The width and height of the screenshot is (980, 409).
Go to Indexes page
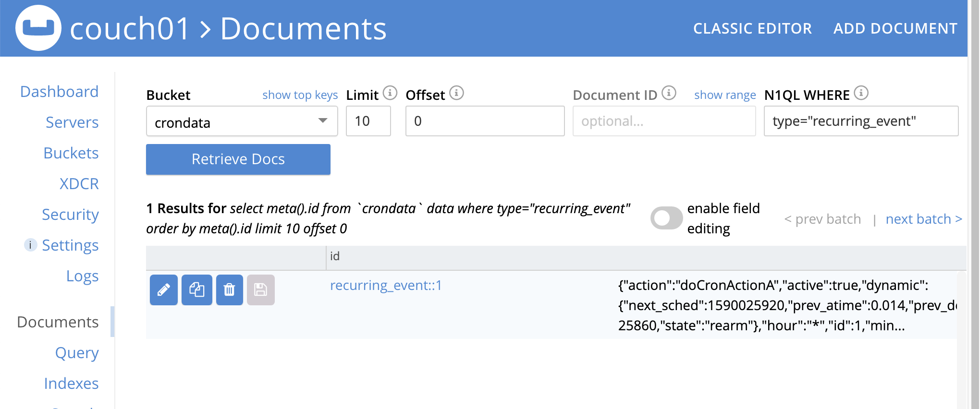click(71, 384)
